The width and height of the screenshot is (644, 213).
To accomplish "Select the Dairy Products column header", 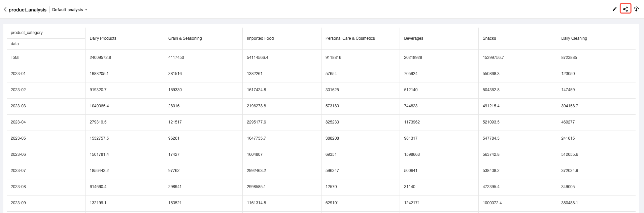I will (103, 38).
